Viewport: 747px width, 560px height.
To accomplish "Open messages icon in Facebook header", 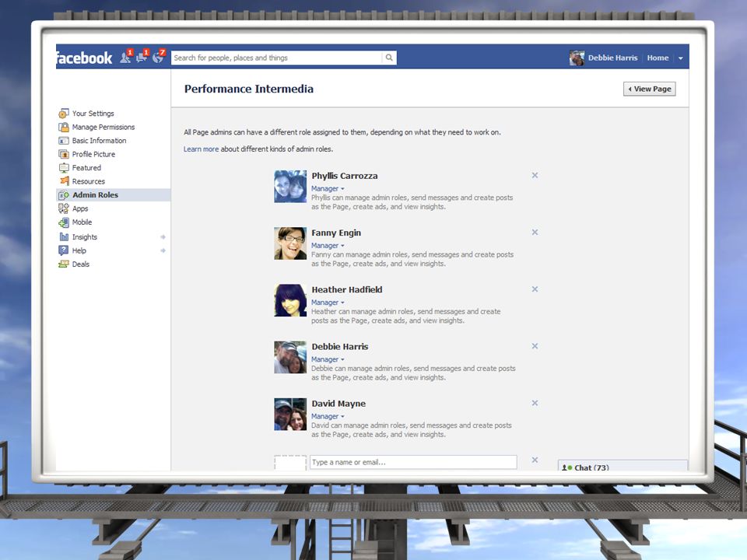I will 142,58.
